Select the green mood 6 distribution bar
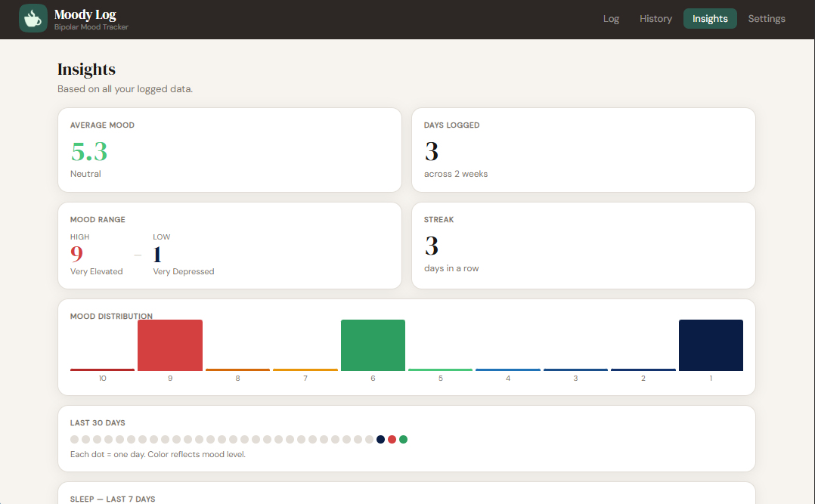This screenshot has height=504, width=815. pos(373,344)
